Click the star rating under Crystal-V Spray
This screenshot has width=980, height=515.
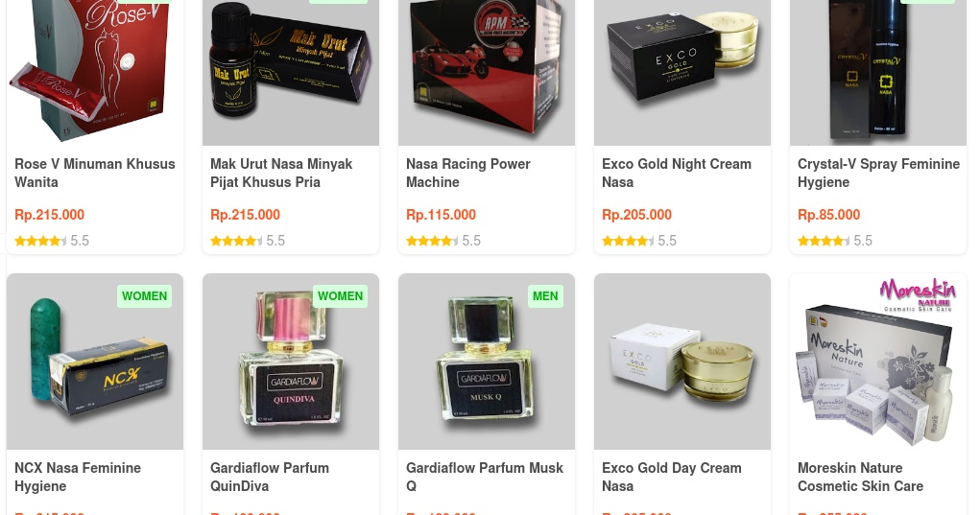click(x=824, y=241)
